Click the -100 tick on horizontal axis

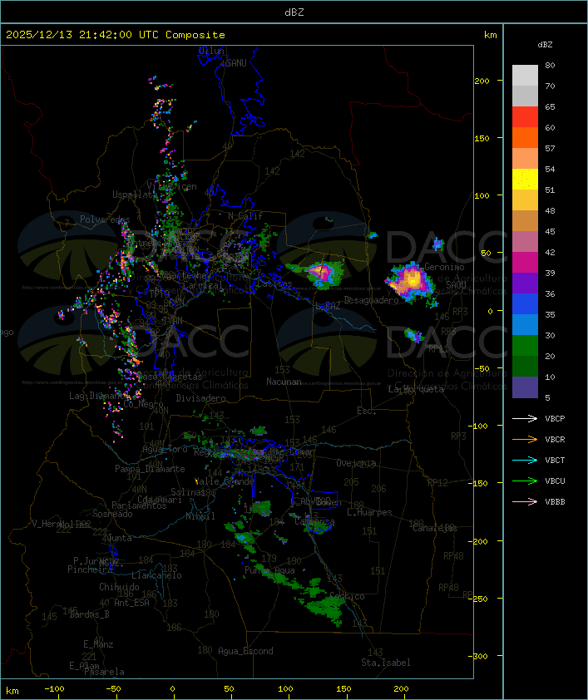54,689
